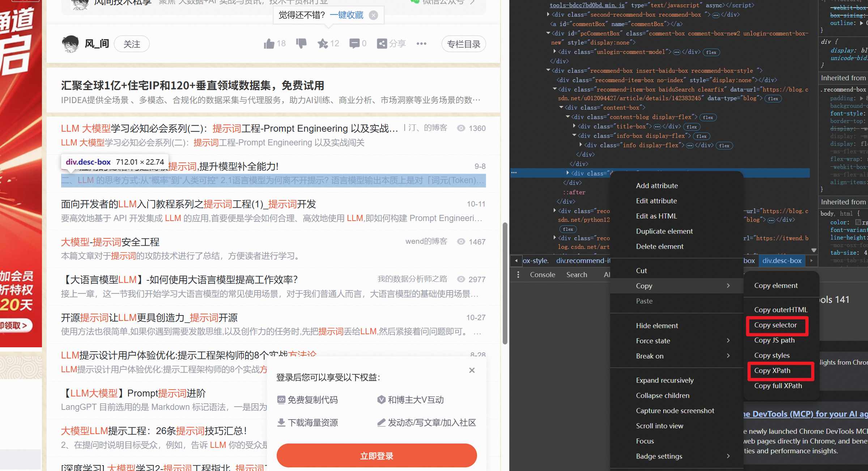Screen dimensions: 868x471
Task: Expand the second-recommend-box div node
Action: (x=548, y=14)
